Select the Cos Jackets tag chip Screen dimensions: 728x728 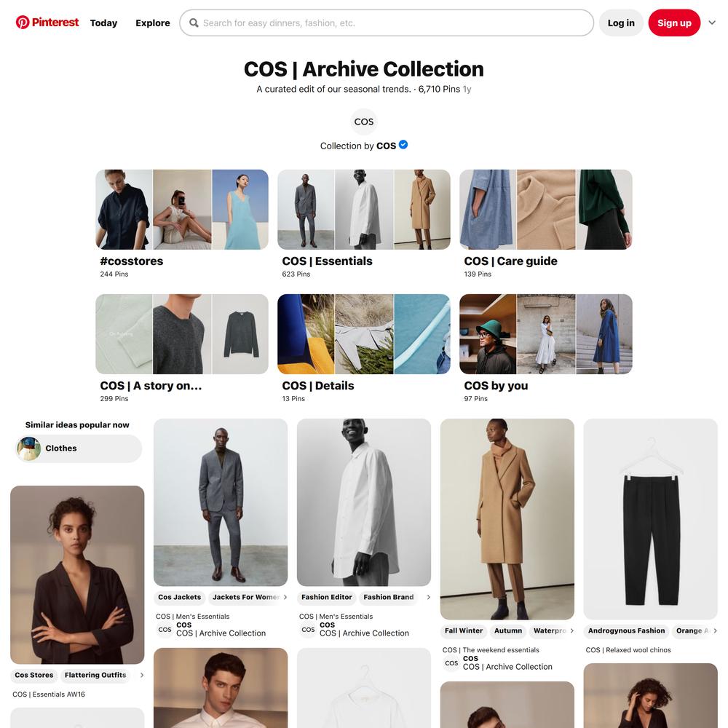click(180, 597)
